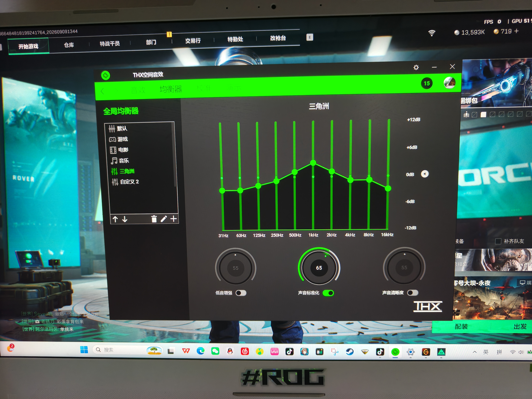Move preset down with down arrow

click(125, 219)
